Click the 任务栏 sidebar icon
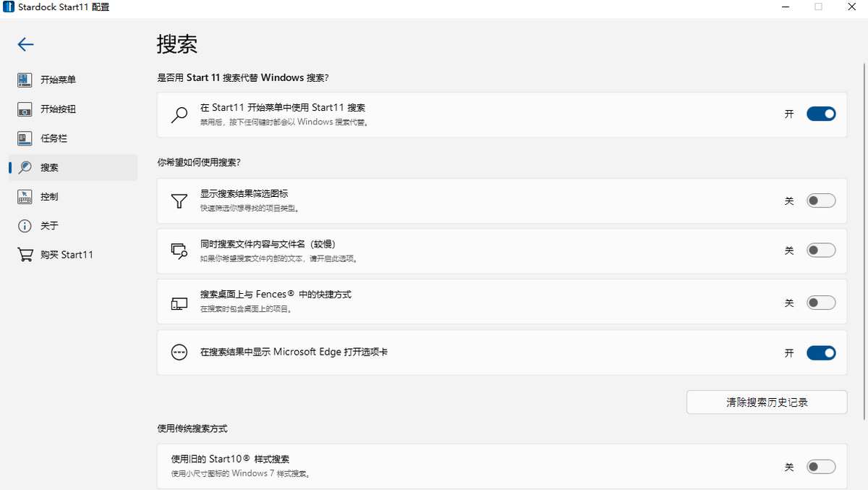868x490 pixels. tap(25, 138)
